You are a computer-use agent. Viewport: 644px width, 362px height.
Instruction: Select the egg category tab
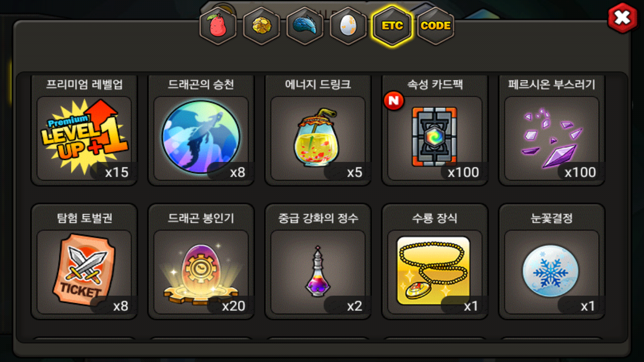(x=348, y=26)
